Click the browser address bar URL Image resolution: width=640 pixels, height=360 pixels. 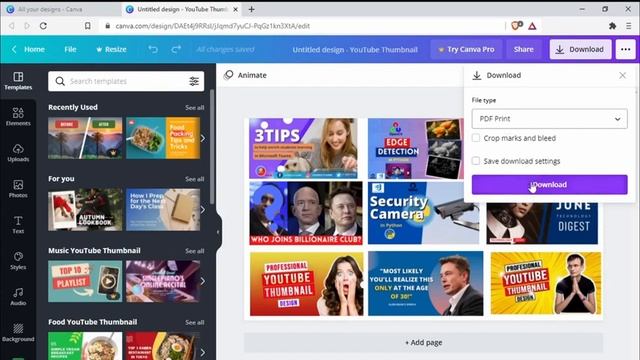212,26
